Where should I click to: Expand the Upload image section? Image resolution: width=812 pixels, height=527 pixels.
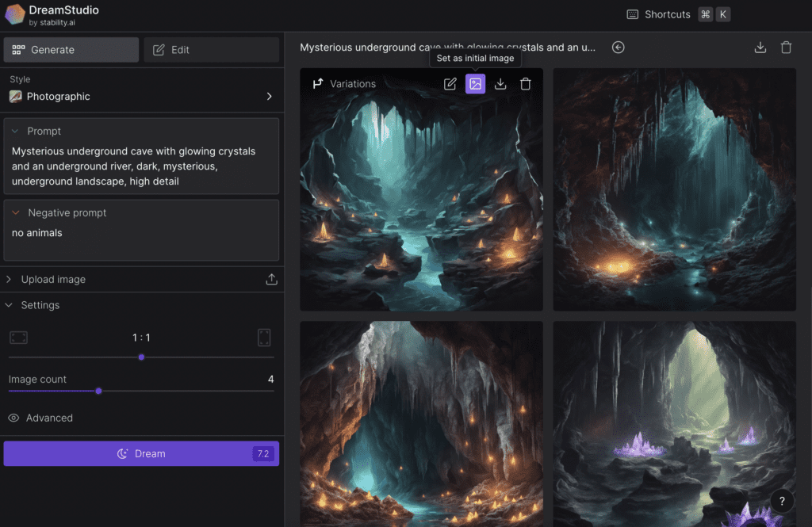pyautogui.click(x=10, y=280)
